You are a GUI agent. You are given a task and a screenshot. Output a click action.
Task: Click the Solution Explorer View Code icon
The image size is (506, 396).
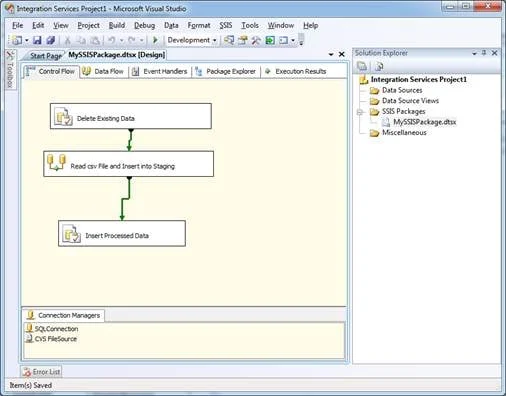click(379, 66)
